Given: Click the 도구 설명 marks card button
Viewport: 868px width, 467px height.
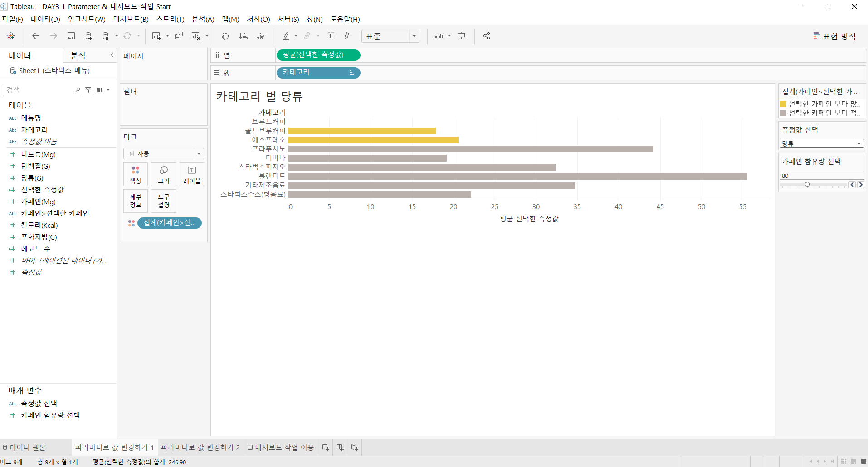Looking at the screenshot, I should point(164,201).
